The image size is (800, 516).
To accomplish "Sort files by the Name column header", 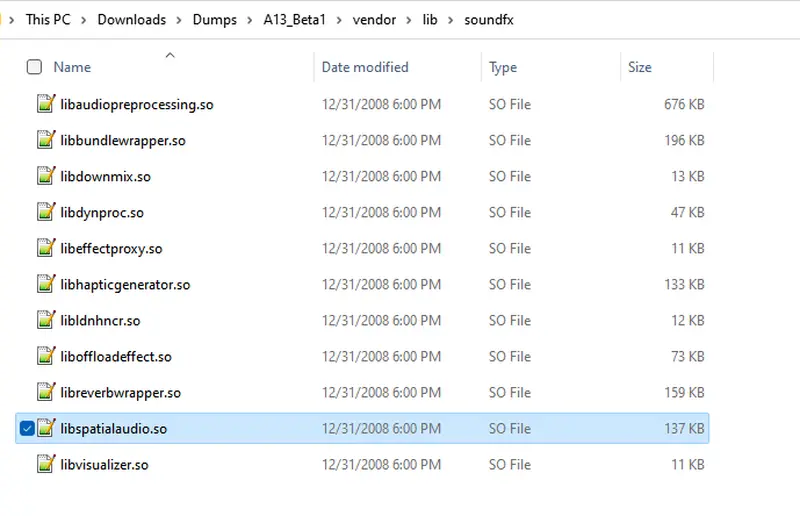I will [72, 67].
